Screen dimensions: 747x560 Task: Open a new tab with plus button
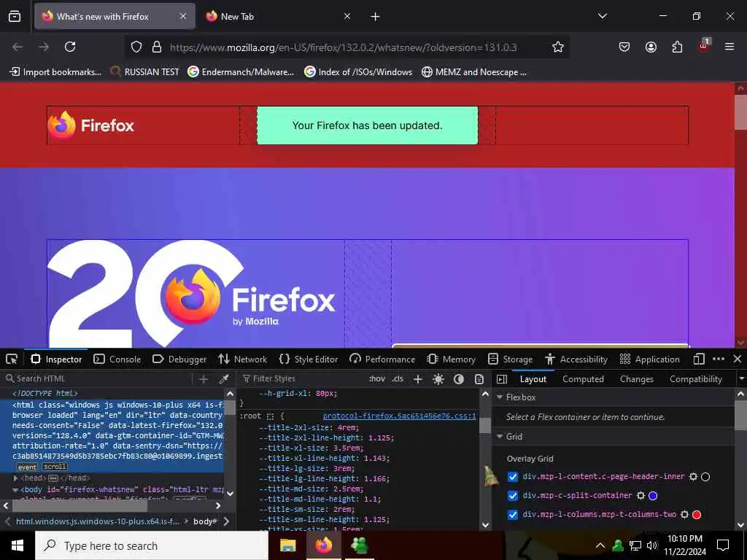click(376, 17)
